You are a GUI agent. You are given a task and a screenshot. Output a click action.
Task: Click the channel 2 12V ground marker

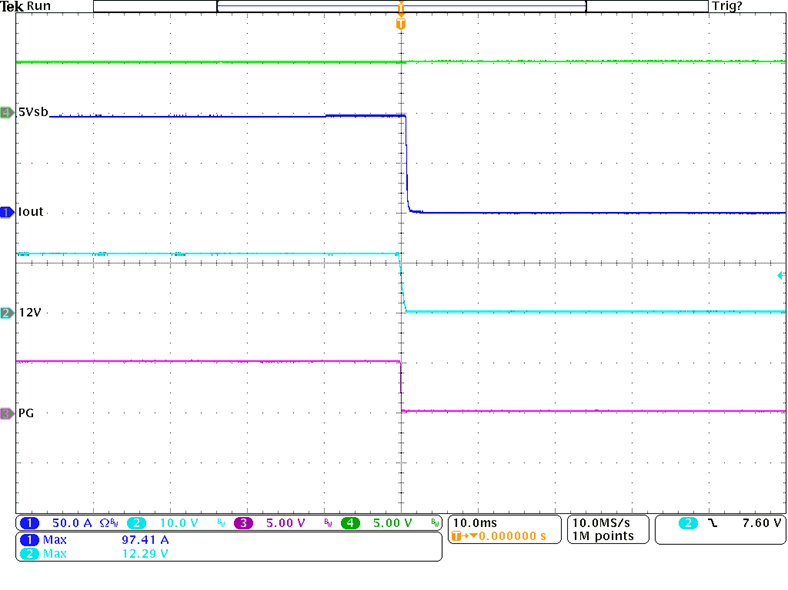(7, 313)
